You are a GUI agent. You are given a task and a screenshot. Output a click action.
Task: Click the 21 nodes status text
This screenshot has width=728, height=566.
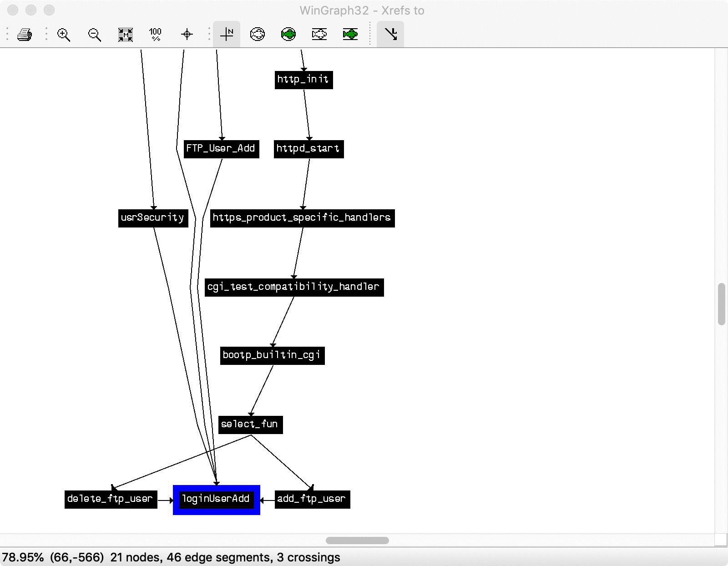click(136, 557)
